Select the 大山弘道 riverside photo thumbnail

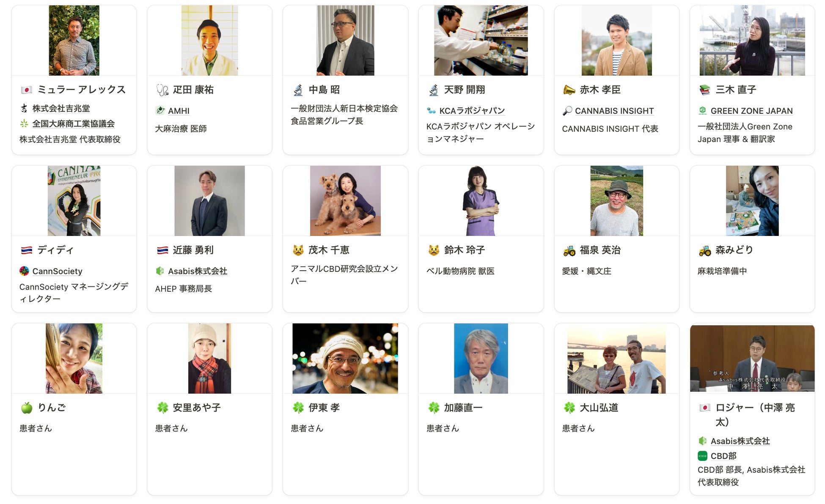pyautogui.click(x=616, y=359)
